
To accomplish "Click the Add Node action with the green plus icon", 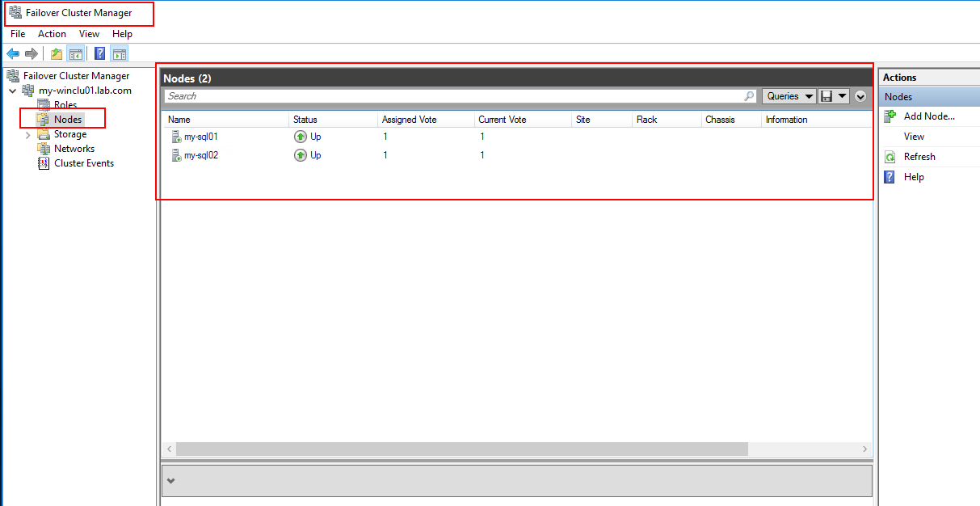I will pos(929,116).
